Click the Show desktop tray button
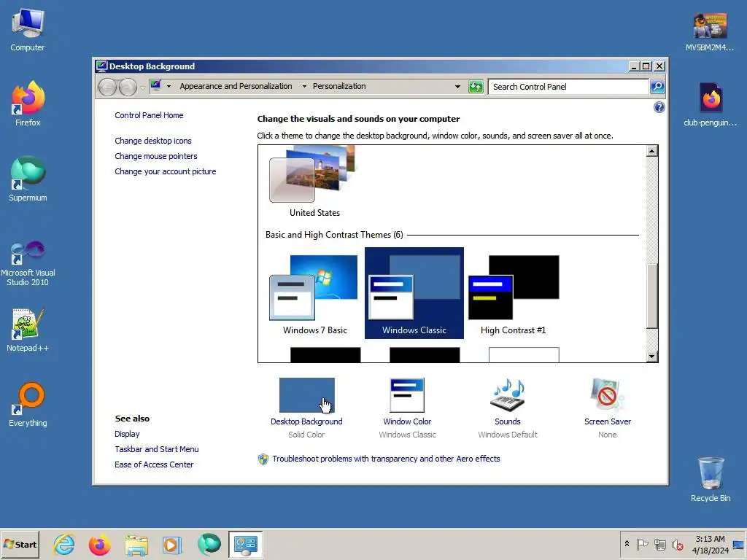Viewport: 747px width, 560px height. [x=739, y=545]
